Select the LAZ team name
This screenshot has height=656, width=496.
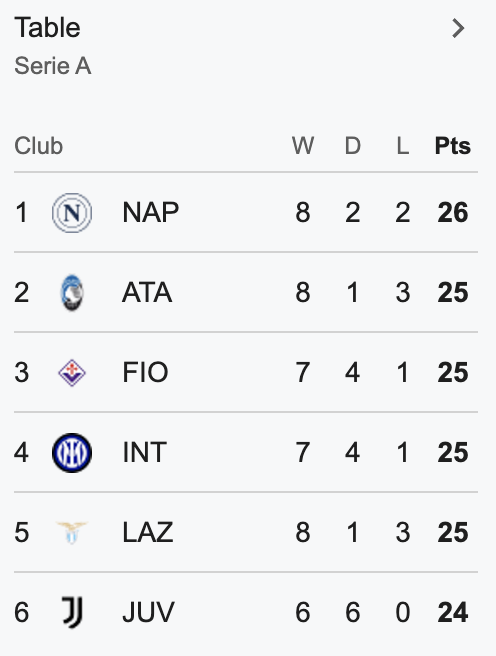(148, 532)
